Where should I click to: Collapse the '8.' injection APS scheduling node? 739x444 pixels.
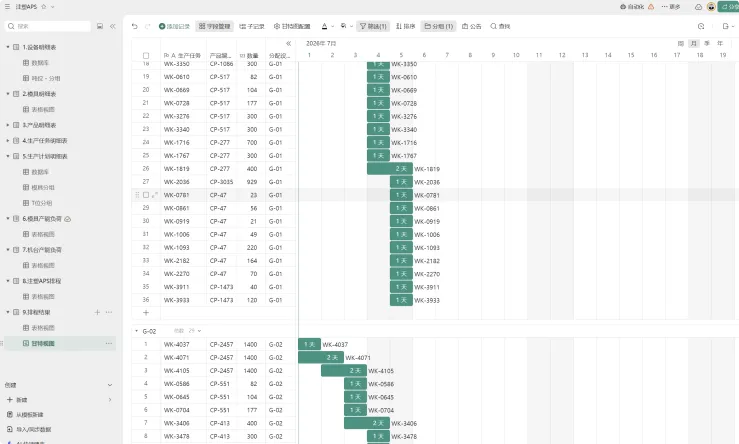[8, 281]
